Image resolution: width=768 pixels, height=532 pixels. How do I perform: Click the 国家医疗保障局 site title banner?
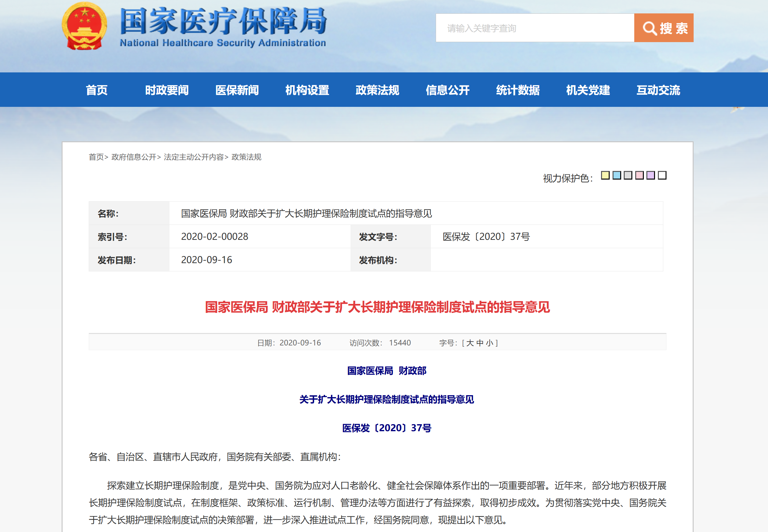(x=223, y=21)
